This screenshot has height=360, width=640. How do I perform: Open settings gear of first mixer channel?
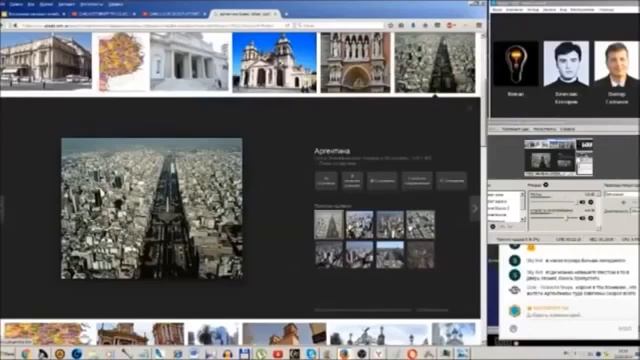point(591,202)
